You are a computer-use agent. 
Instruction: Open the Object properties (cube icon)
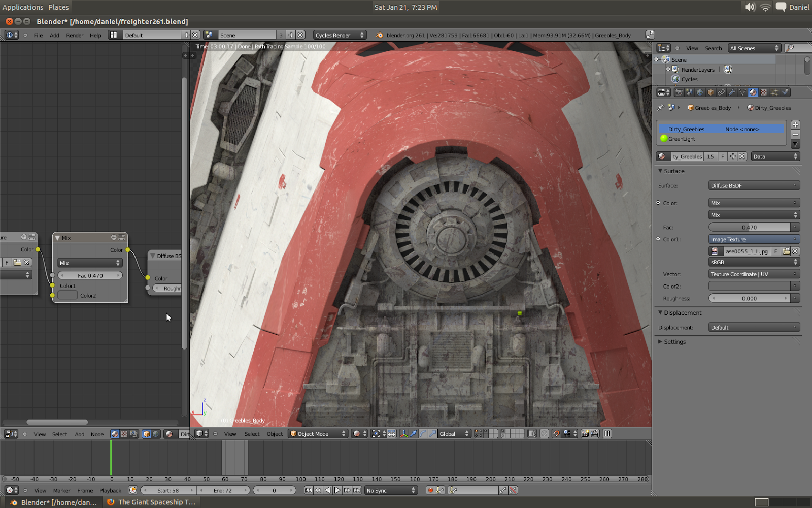coord(710,92)
